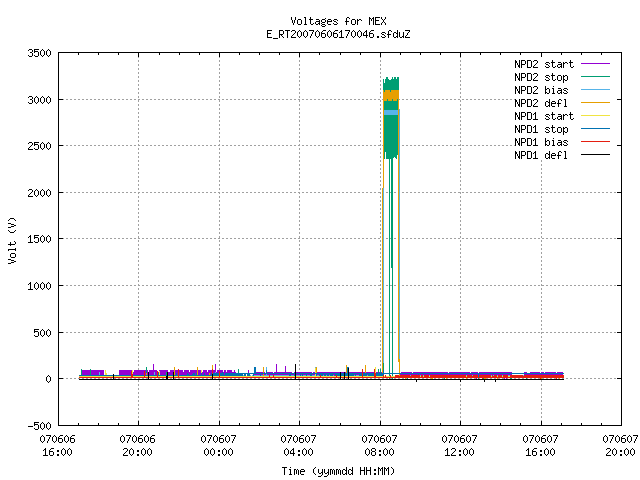Click the NPD2 stop legend label

tap(541, 77)
